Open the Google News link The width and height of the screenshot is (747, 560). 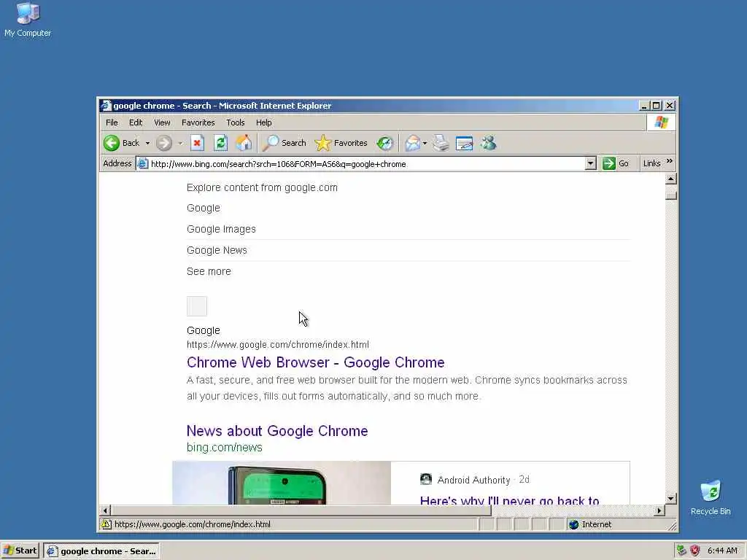[x=217, y=250]
